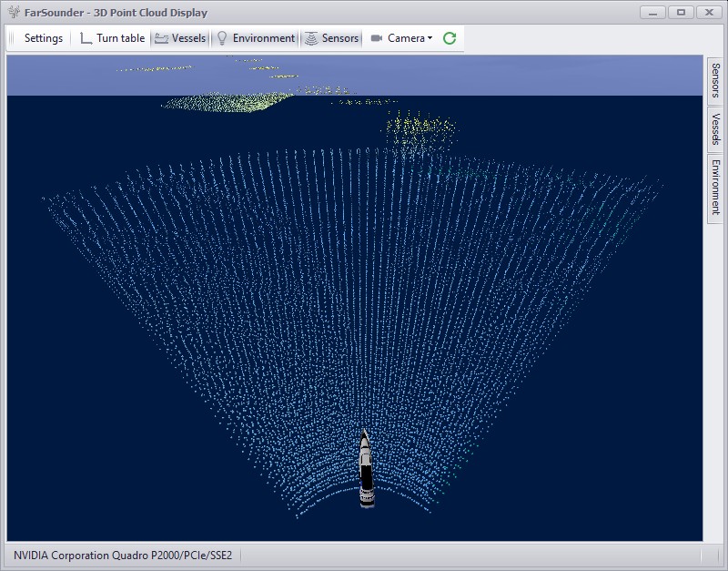The width and height of the screenshot is (728, 571).
Task: Open the Settings toolbar item
Action: coord(43,38)
